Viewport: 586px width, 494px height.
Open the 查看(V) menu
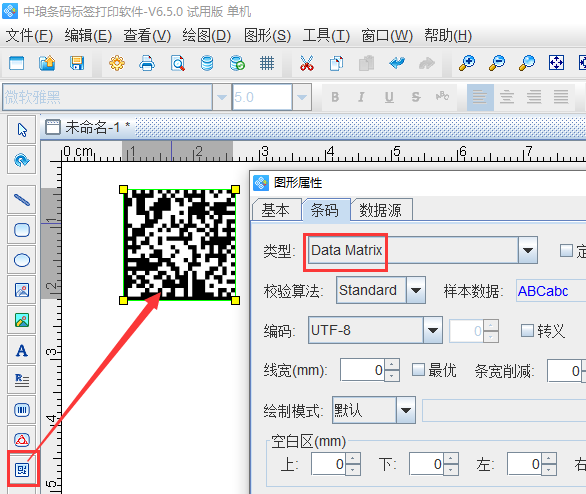pos(147,36)
